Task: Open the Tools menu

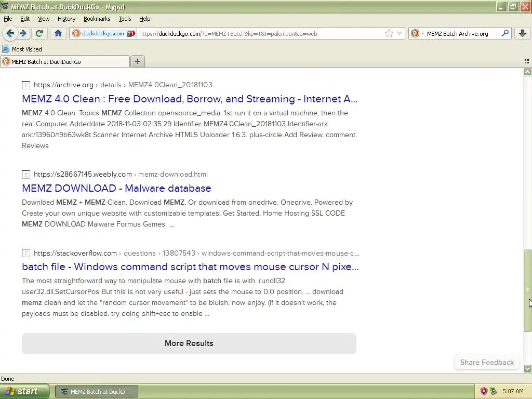Action: click(x=125, y=19)
